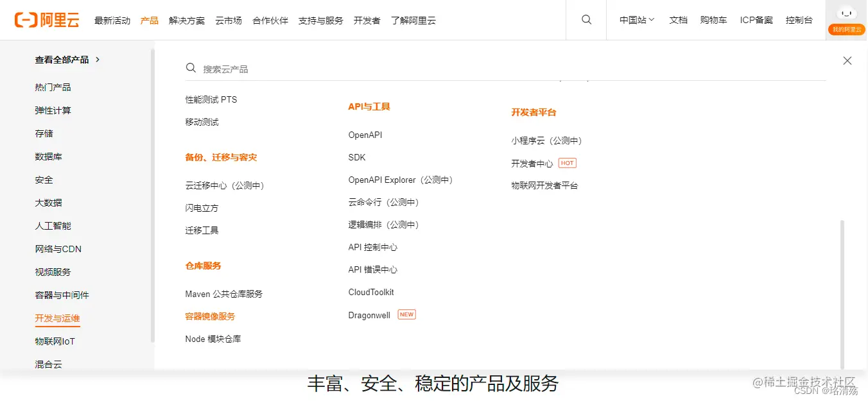Open 闪电立方 product link
868x401 pixels.
pos(202,208)
